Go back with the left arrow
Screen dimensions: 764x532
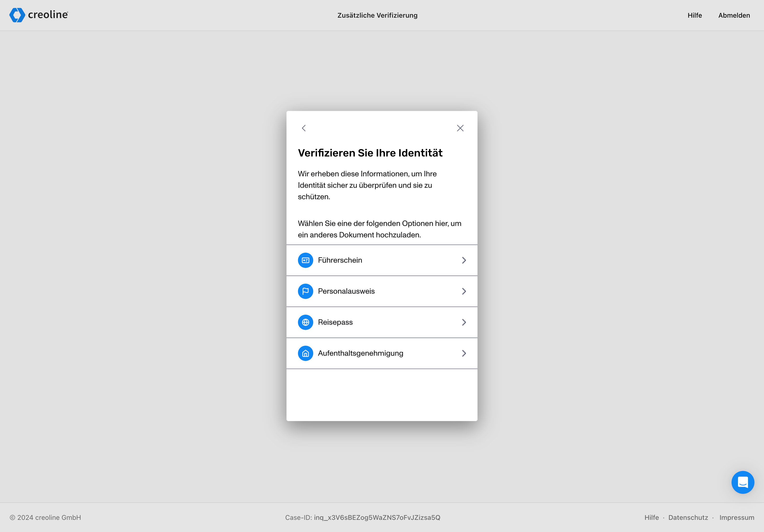click(x=304, y=128)
